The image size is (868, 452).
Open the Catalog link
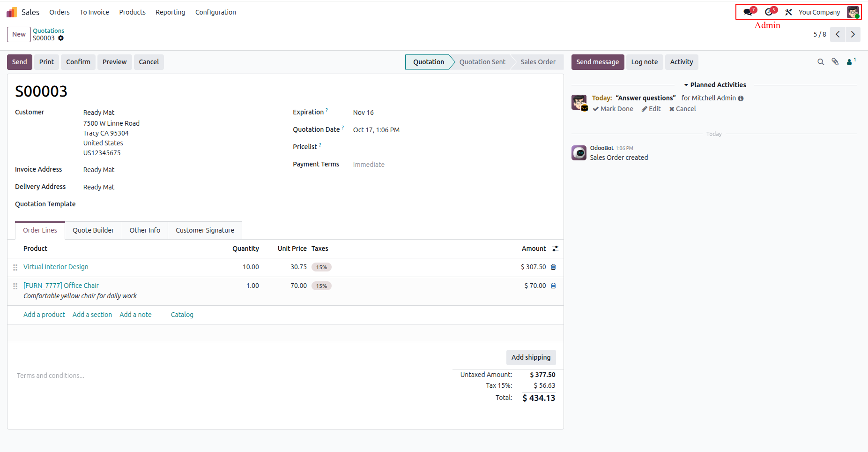(x=182, y=315)
